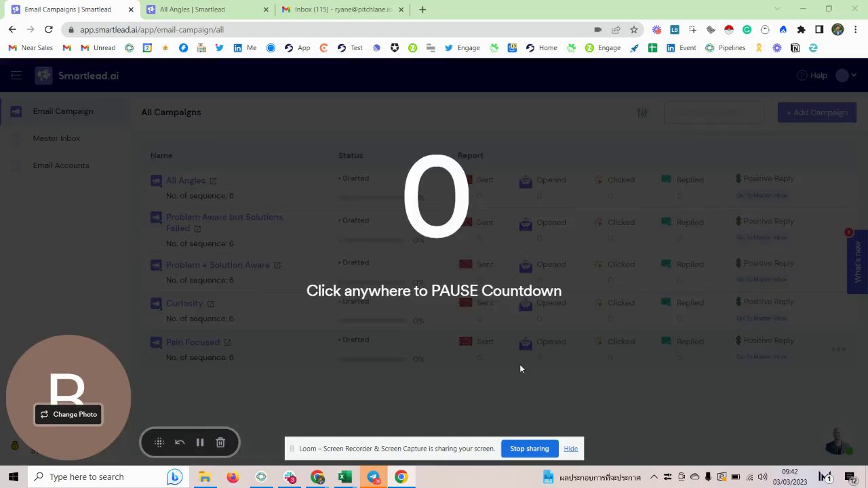Open more options for Pain Focused row
This screenshot has width=868, height=488.
839,350
